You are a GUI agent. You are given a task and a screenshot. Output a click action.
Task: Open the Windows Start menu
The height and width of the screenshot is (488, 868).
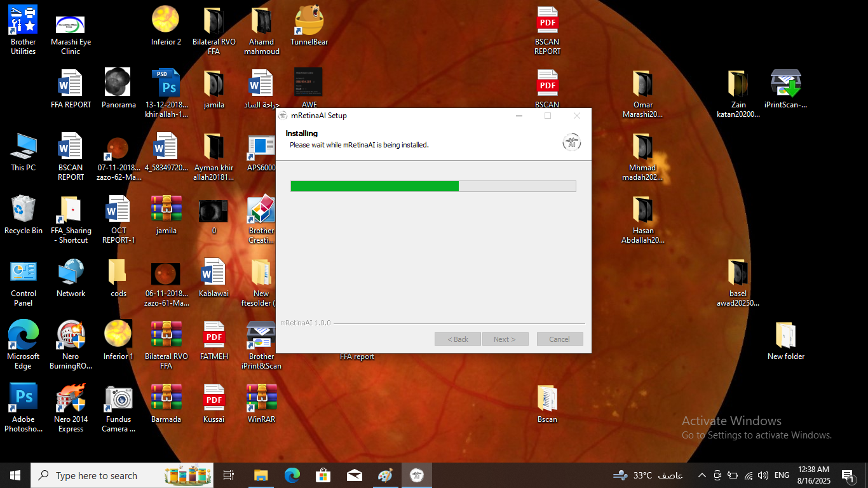tap(15, 475)
